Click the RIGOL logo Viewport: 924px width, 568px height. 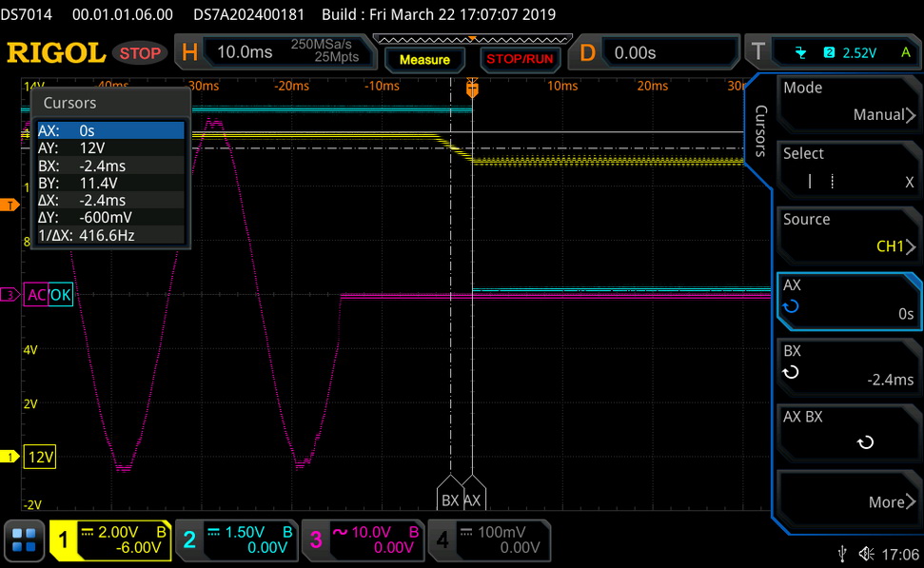click(56, 53)
